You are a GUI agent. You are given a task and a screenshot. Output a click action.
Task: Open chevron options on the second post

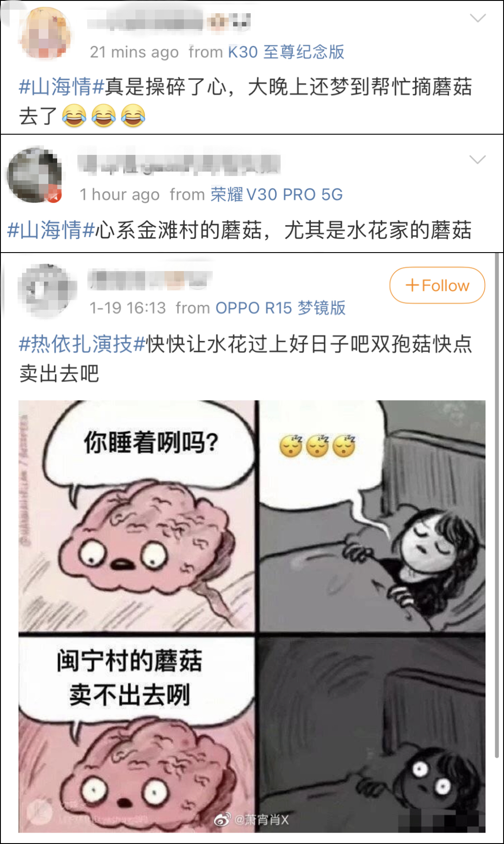[477, 159]
